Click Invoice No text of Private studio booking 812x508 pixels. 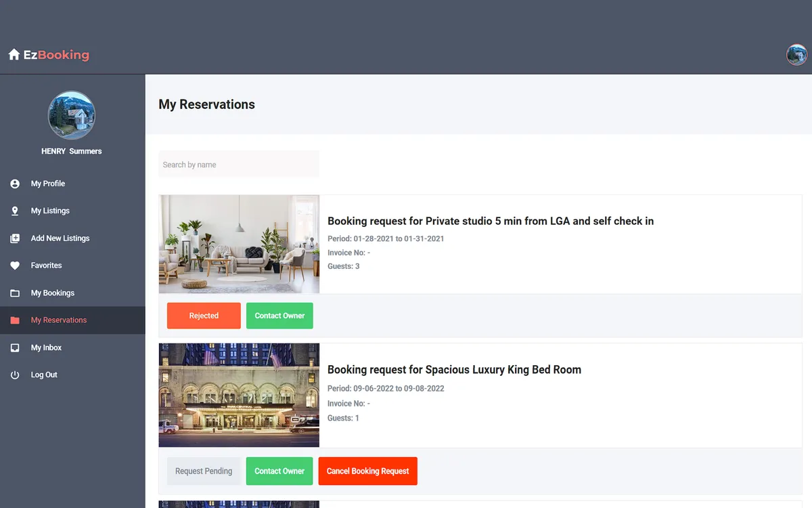point(349,253)
